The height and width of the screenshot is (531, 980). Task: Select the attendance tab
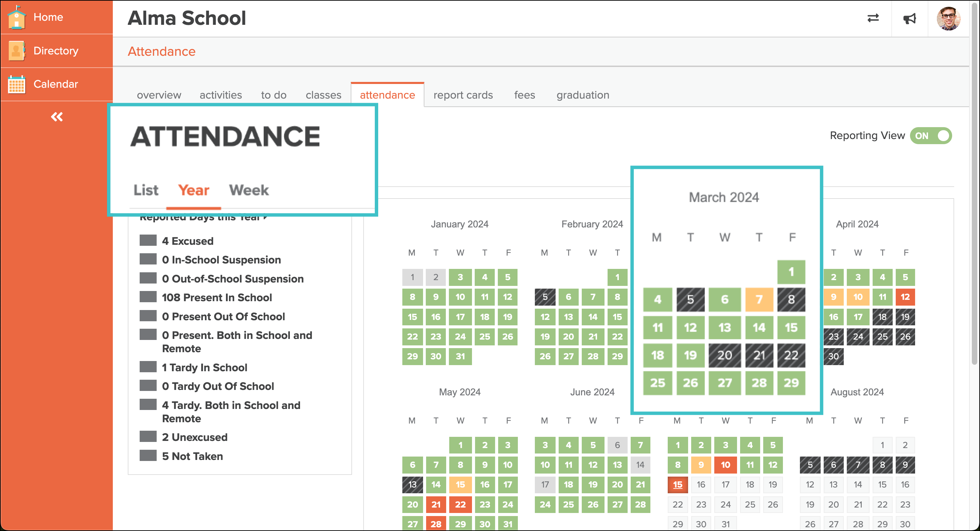(x=387, y=95)
